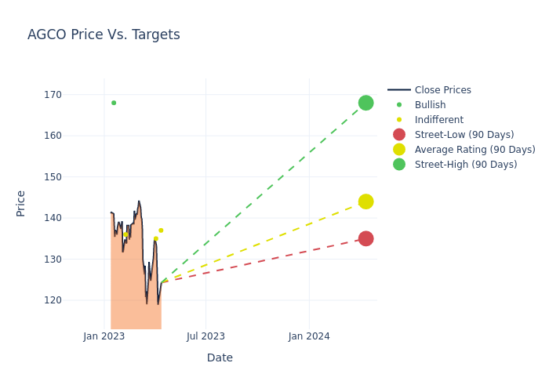The width and height of the screenshot is (549, 392).
Task: Click the Jul 2023 x-axis tick label
Action: (205, 336)
